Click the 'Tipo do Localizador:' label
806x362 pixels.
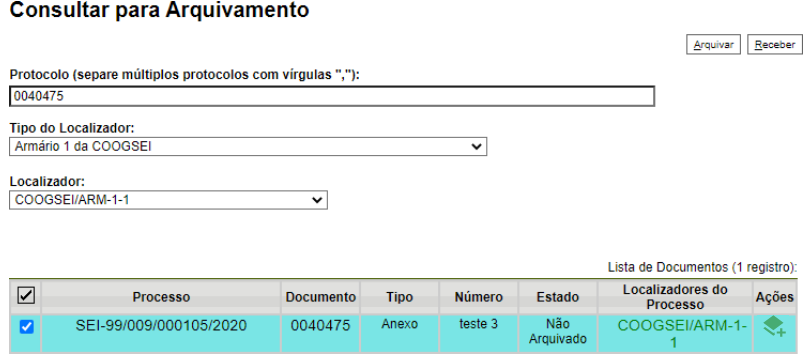coord(71,128)
